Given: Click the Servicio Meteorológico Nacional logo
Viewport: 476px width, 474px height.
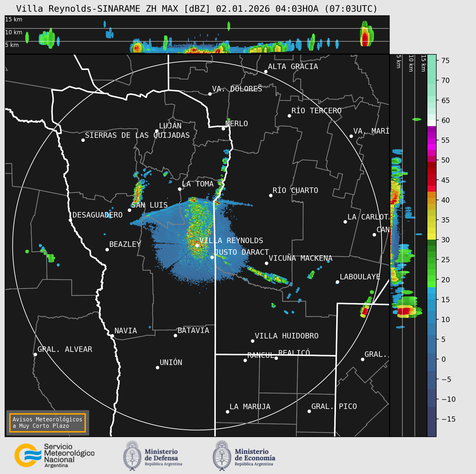Looking at the screenshot, I should point(55,455).
